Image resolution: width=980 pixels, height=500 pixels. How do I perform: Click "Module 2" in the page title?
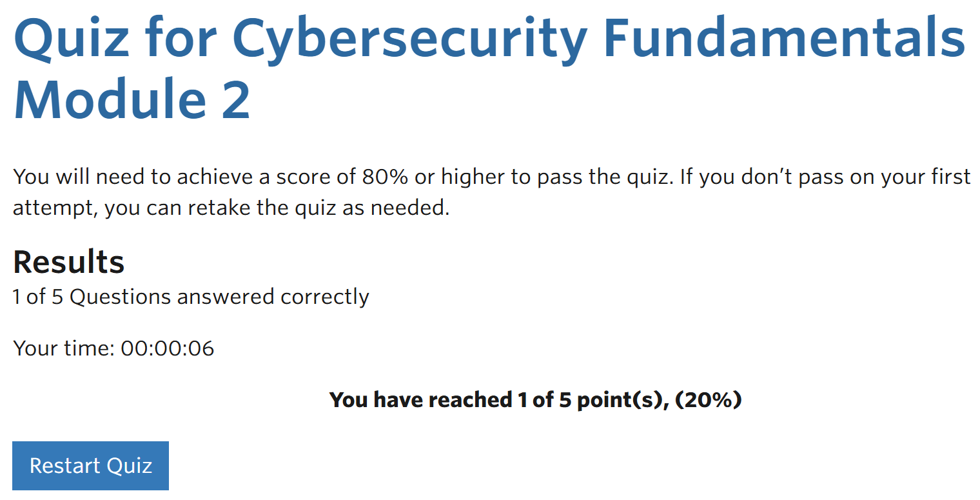(x=132, y=100)
